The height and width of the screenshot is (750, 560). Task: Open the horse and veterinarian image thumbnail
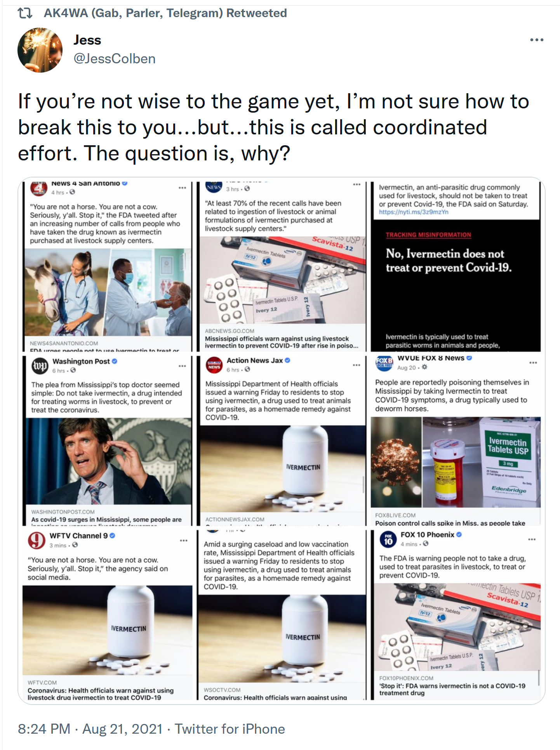pos(108,292)
